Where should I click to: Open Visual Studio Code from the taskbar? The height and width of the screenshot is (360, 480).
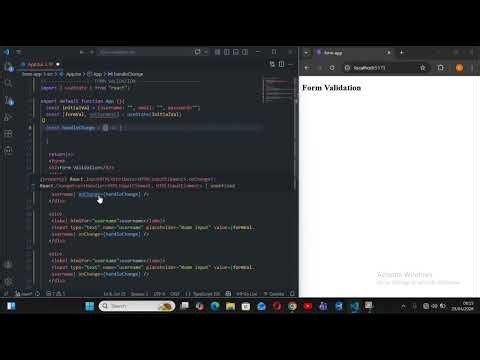[x=354, y=306]
